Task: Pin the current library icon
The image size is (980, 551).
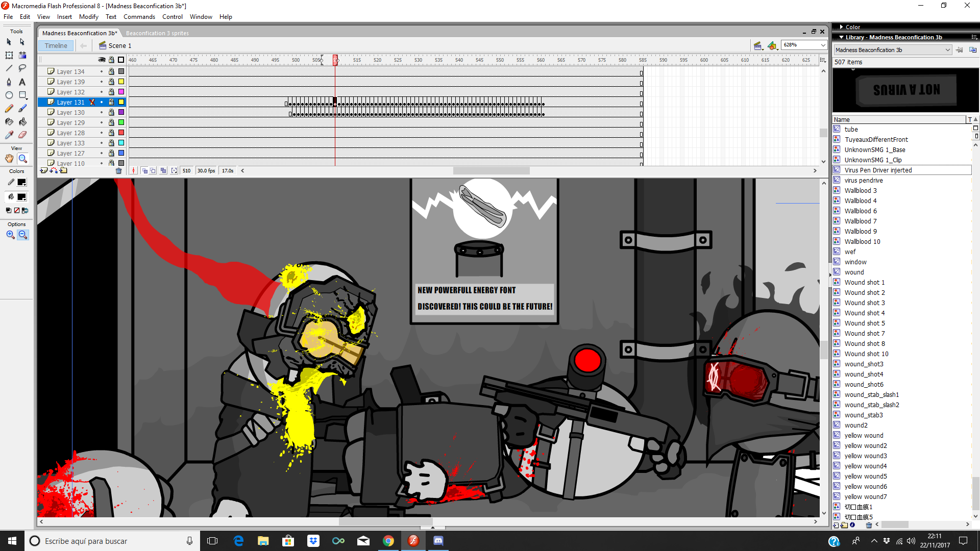Action: click(960, 50)
